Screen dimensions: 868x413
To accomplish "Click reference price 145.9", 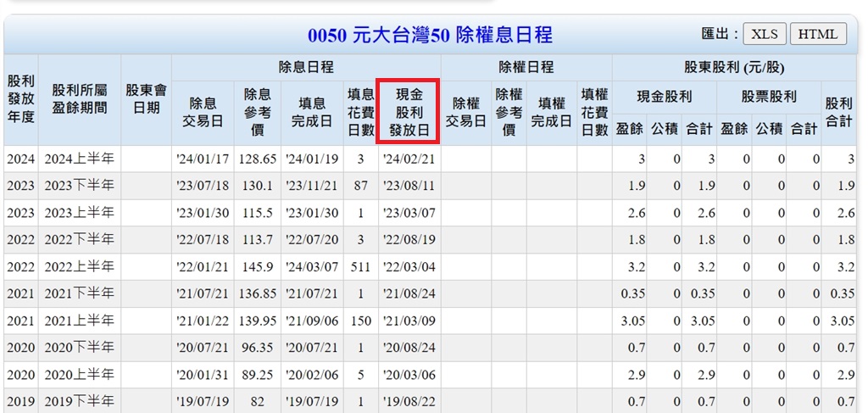I will pyautogui.click(x=258, y=267).
